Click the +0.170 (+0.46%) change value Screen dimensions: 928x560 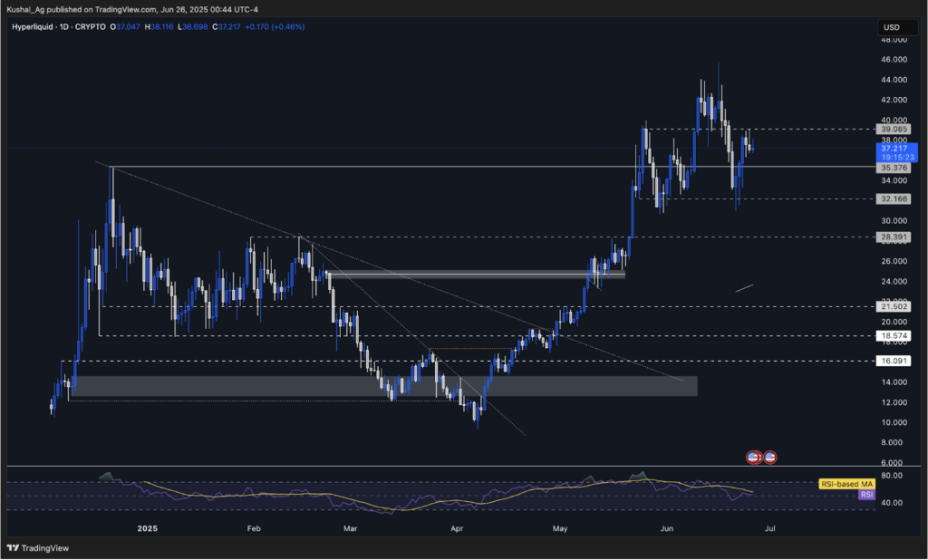click(x=275, y=26)
